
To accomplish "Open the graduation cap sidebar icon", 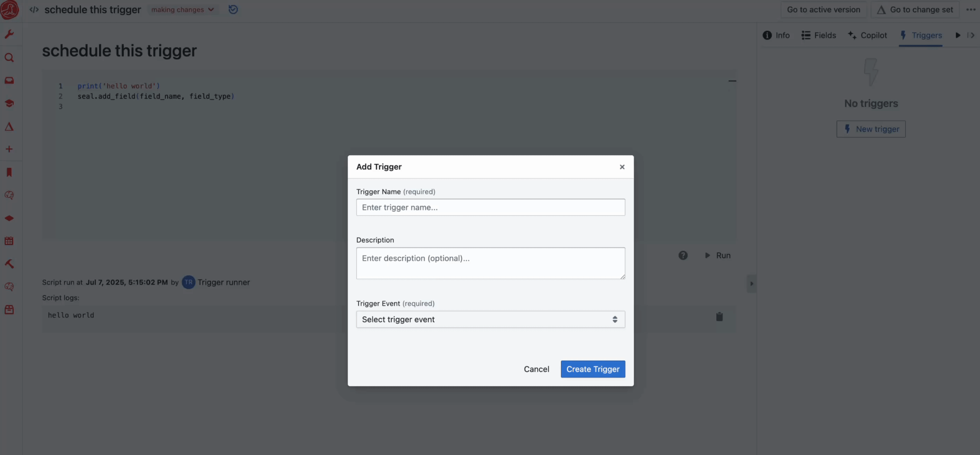I will coord(9,103).
